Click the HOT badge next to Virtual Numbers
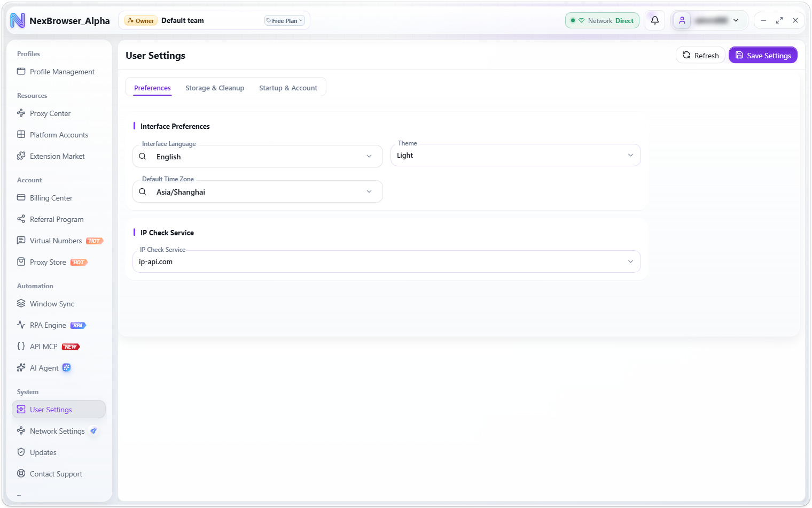Viewport: 812px width, 508px height. [x=95, y=241]
